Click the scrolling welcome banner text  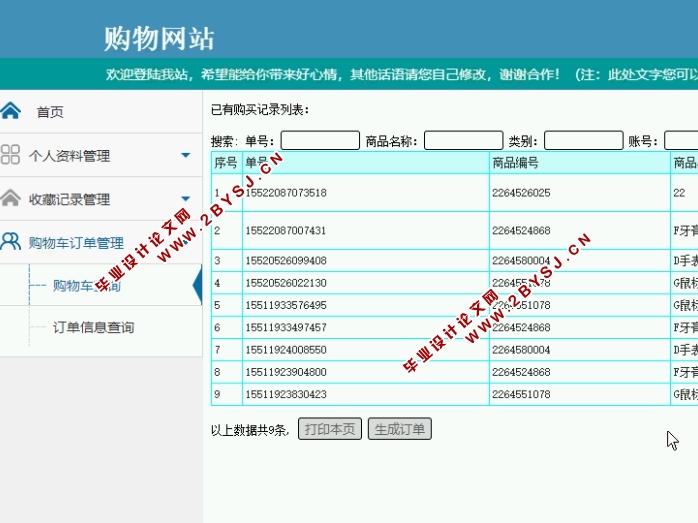(x=402, y=74)
